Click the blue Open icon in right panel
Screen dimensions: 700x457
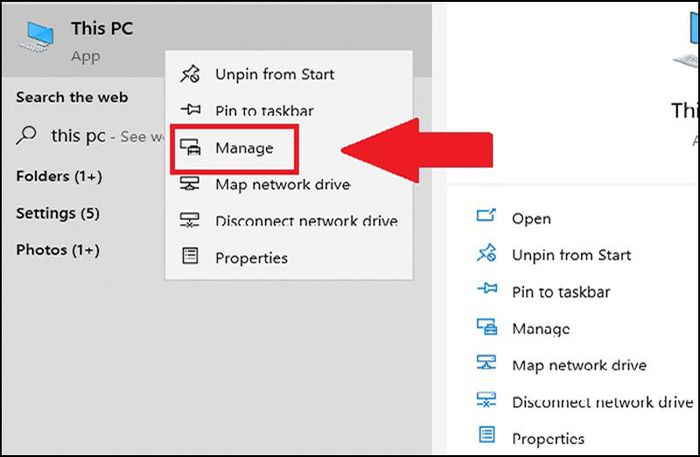[486, 216]
